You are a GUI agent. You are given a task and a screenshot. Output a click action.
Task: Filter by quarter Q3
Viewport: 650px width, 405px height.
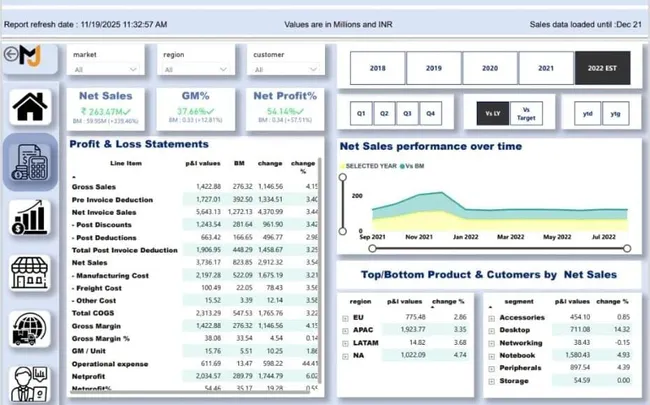click(407, 113)
